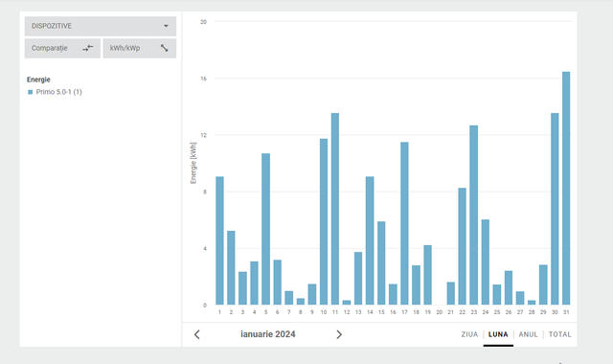Screen dimensions: 613x364
Task: Click the bar for day 22
Action: (x=462, y=246)
